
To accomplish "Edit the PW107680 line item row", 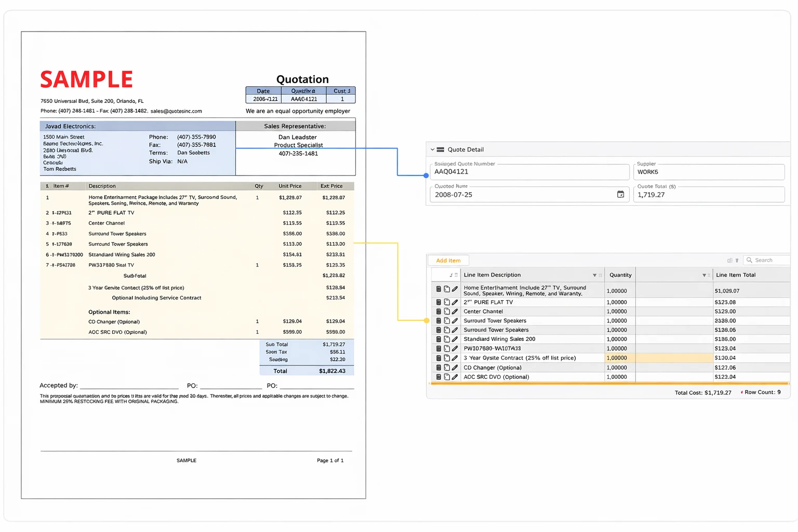I will click(x=455, y=349).
